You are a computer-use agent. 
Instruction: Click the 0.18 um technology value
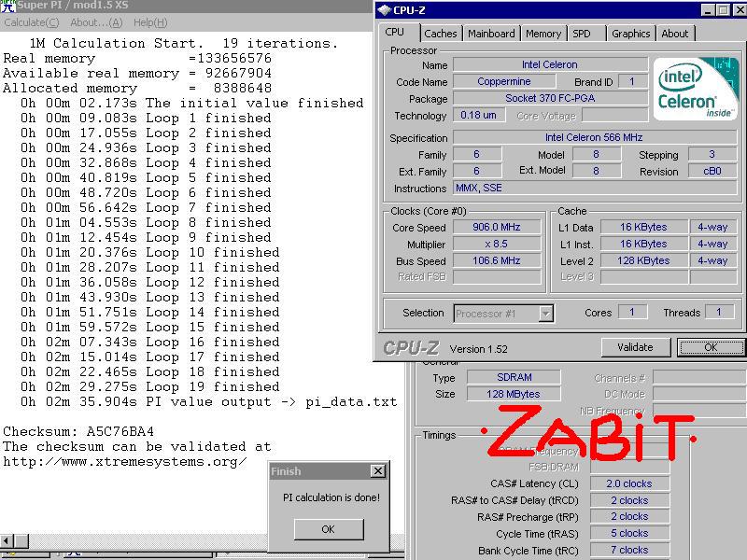[x=479, y=115]
